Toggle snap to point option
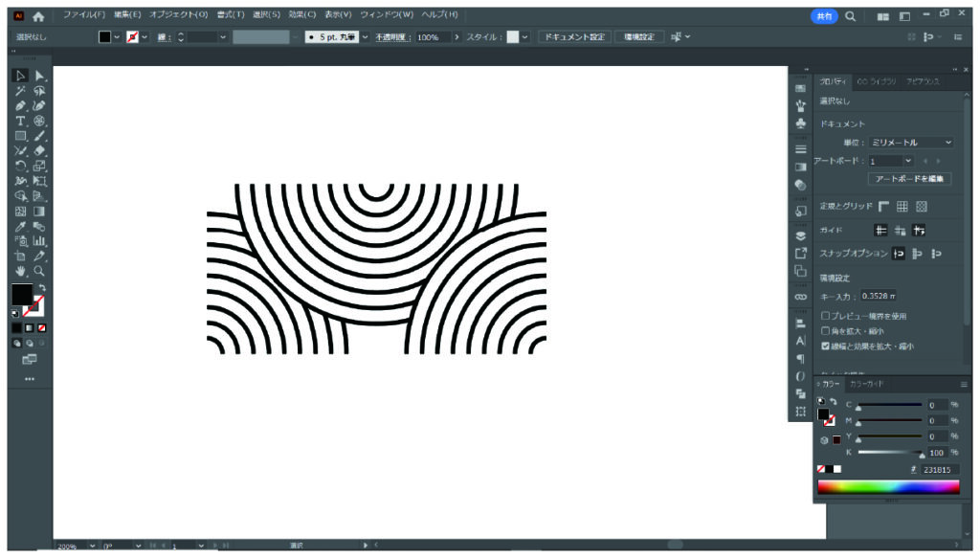 click(899, 254)
